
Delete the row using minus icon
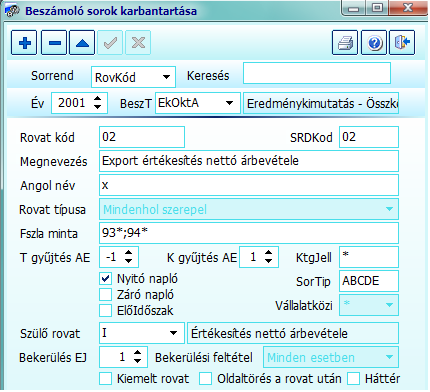point(54,42)
